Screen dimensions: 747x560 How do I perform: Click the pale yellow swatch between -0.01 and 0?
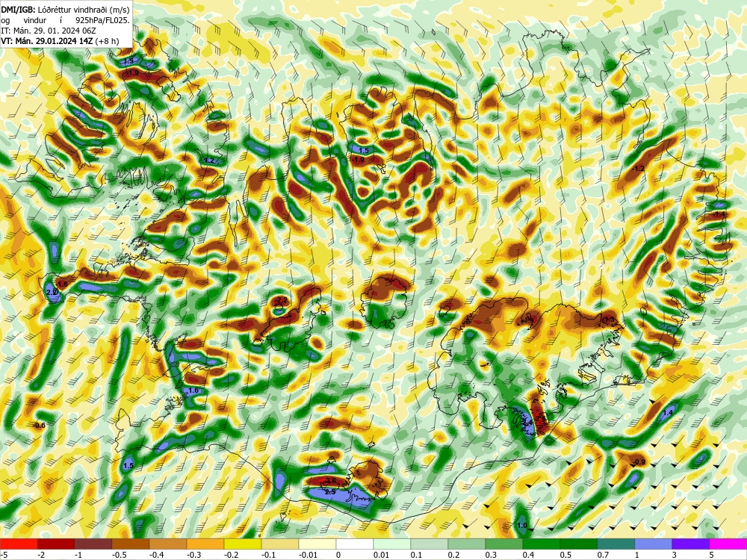tap(317, 544)
